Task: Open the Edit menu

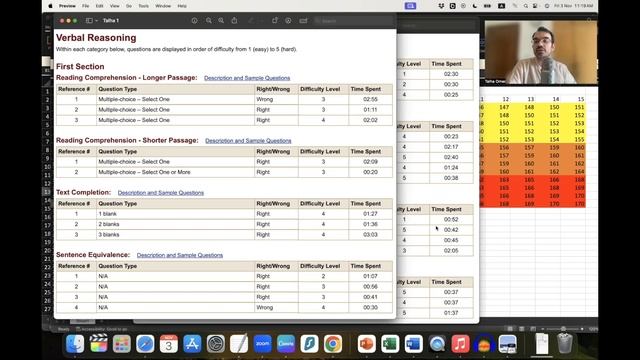Action: coord(99,6)
